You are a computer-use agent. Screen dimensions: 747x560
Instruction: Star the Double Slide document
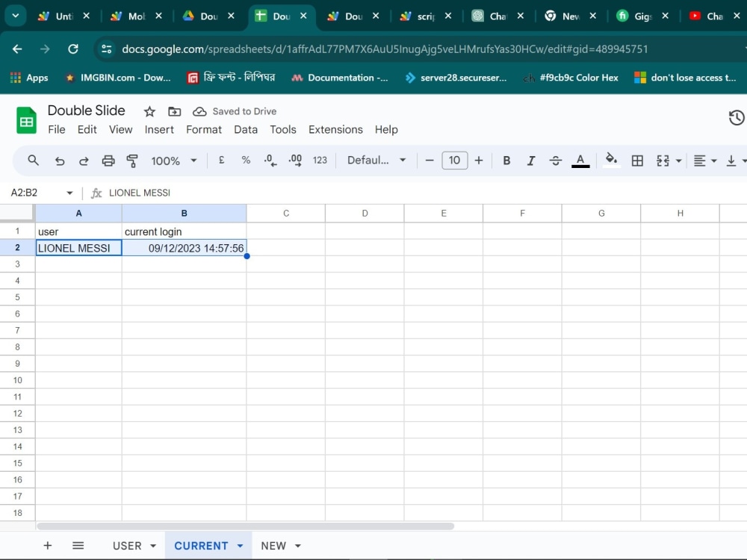point(149,112)
